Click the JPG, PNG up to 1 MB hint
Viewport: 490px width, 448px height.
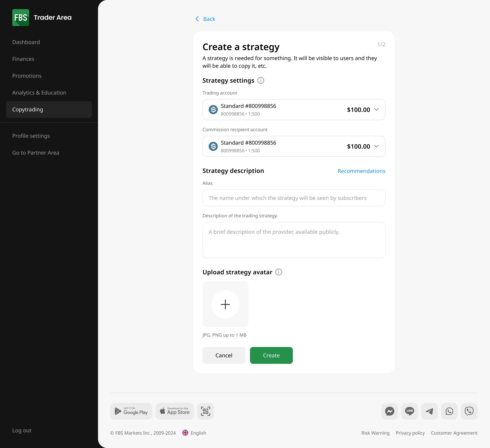click(x=224, y=335)
